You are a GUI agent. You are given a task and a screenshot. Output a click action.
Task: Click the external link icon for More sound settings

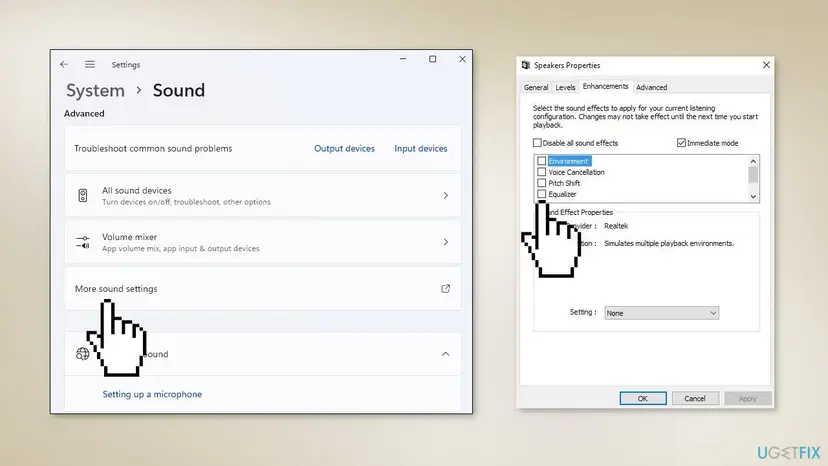pos(446,288)
